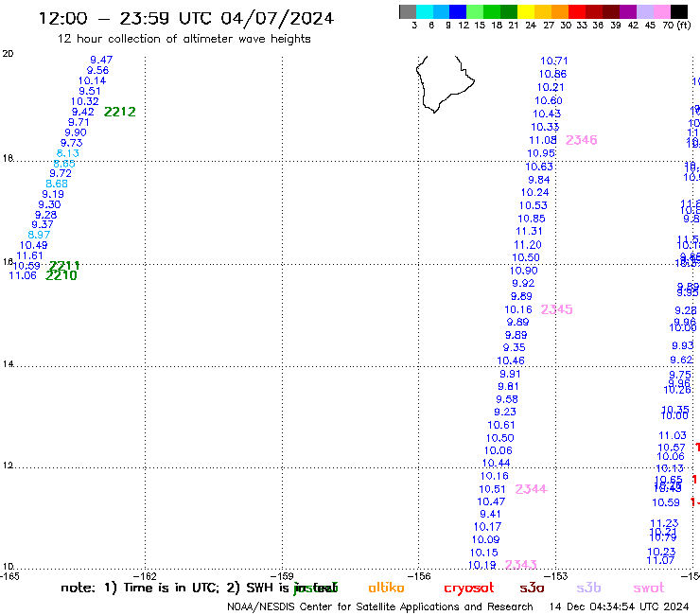The height and width of the screenshot is (615, 700).
Task: Click the wave height value 9.93
Action: [x=683, y=345]
